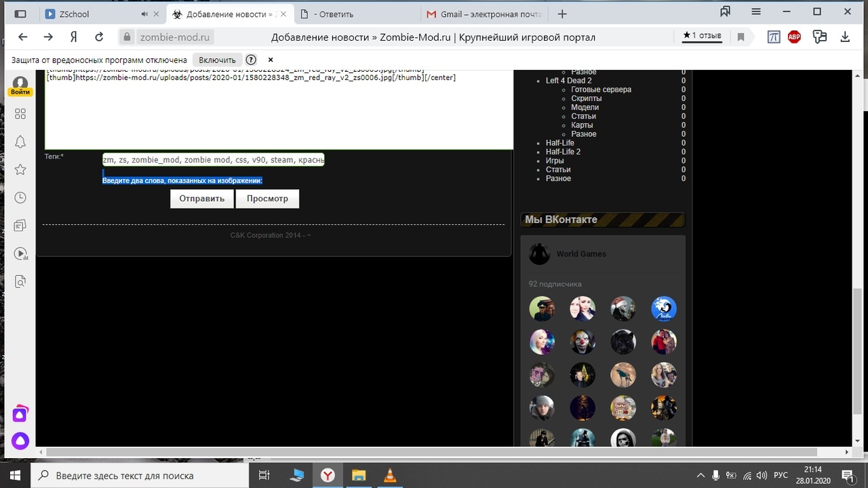Launch Alice voice assistant purple icon
Screen dimensions: 868x488
click(20, 441)
